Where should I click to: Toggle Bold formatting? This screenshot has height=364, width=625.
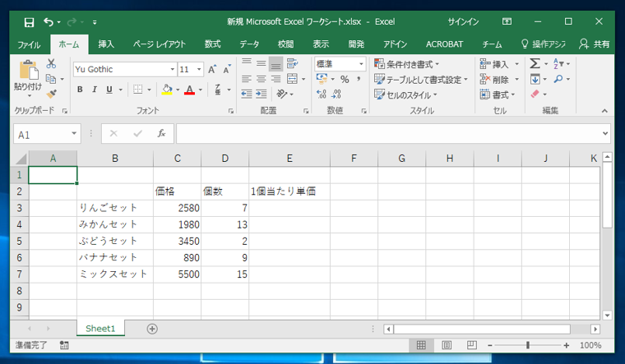pyautogui.click(x=80, y=90)
